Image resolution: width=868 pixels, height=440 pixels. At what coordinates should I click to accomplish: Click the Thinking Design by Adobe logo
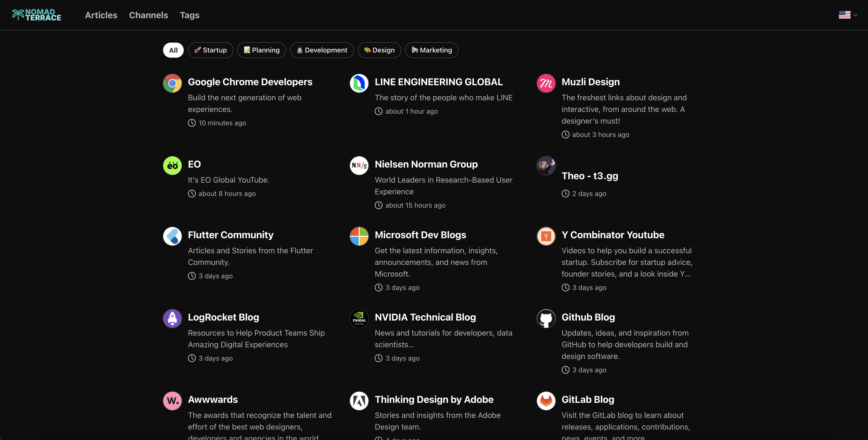tap(359, 401)
